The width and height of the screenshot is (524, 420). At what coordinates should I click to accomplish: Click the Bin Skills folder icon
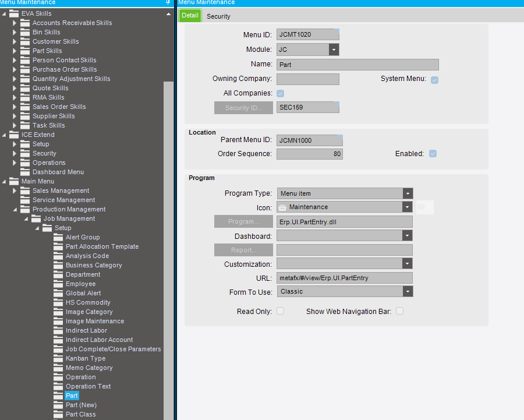coord(24,32)
